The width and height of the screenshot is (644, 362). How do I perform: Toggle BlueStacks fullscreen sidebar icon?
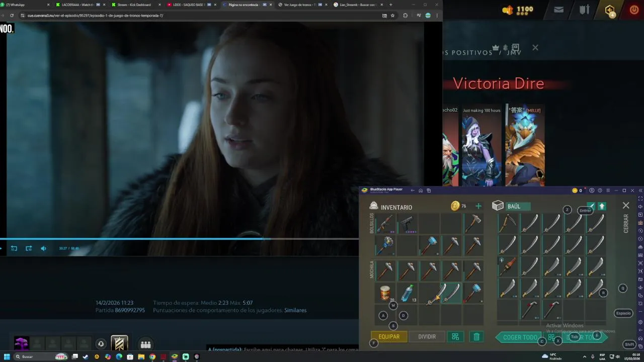[640, 199]
